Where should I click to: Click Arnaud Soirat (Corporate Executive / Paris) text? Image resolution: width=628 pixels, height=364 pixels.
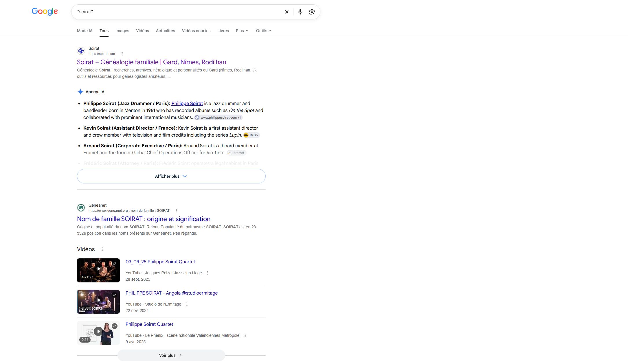click(x=133, y=146)
